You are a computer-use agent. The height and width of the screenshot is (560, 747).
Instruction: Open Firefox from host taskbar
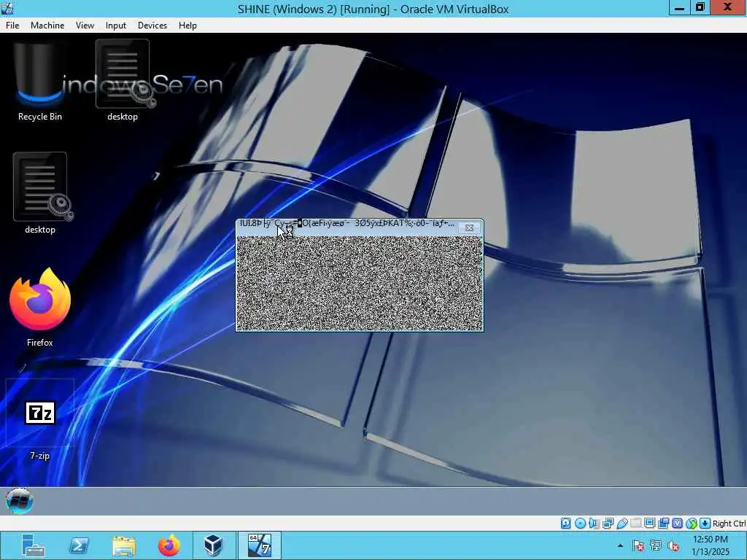[169, 545]
